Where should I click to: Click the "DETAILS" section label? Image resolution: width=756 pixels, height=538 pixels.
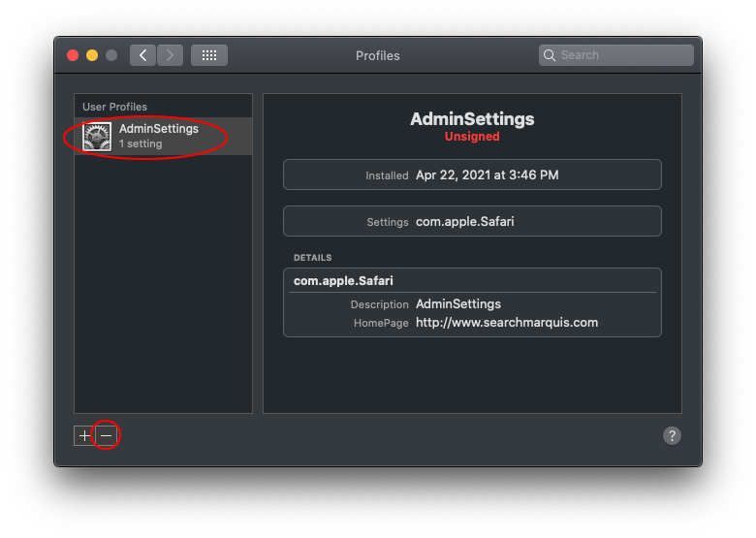pyautogui.click(x=312, y=258)
